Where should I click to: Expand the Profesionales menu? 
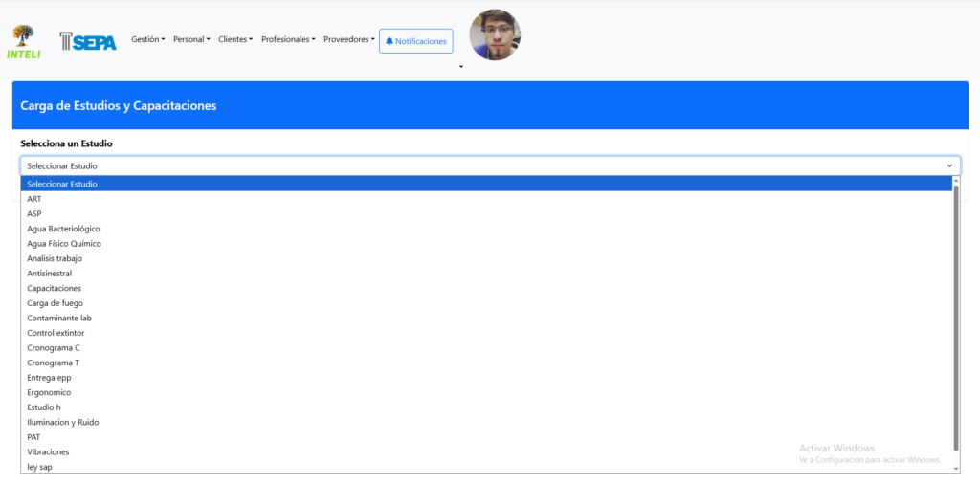coord(288,39)
